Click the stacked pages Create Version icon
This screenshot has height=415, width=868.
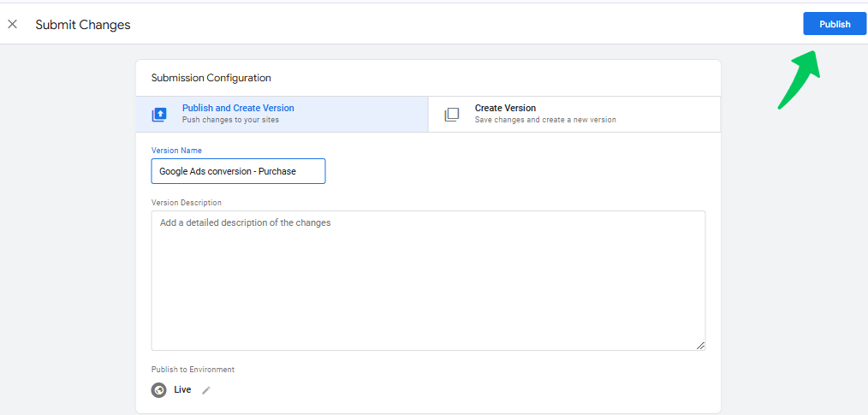tap(452, 115)
